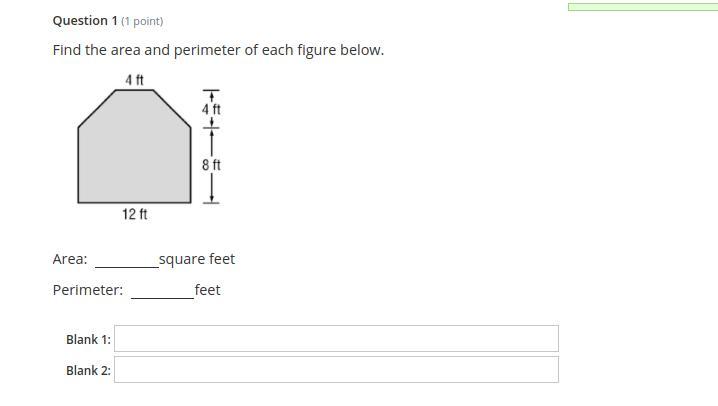Click the "Blank 1:" label
The width and height of the screenshot is (718, 406).
(x=88, y=339)
